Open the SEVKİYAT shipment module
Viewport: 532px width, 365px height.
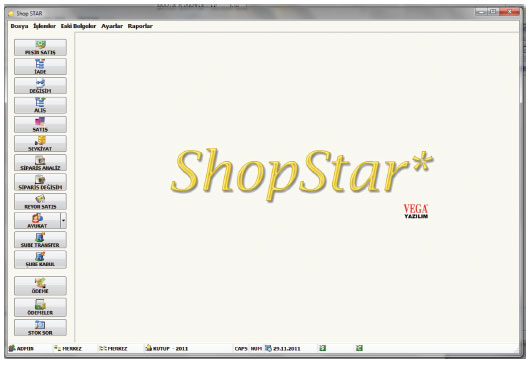(x=40, y=144)
